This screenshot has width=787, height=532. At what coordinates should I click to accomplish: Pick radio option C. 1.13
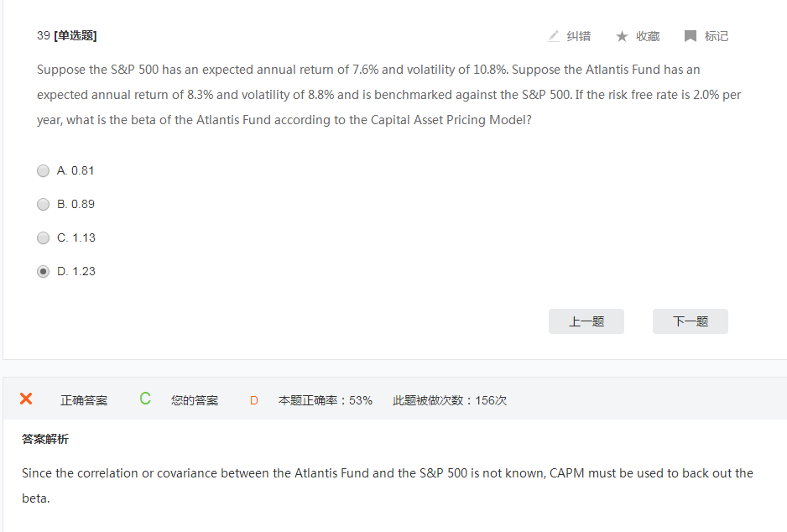44,238
